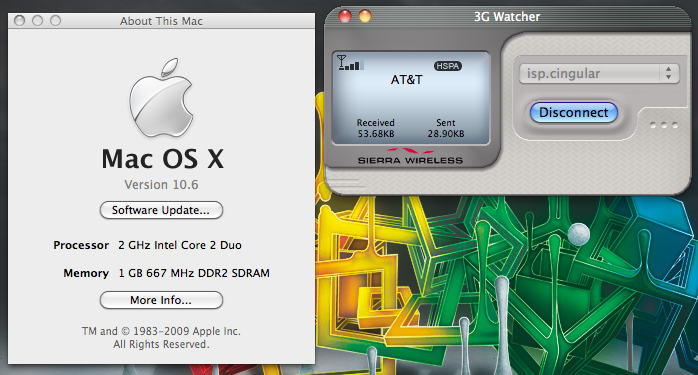Click the Mac OS X heading

point(162,159)
